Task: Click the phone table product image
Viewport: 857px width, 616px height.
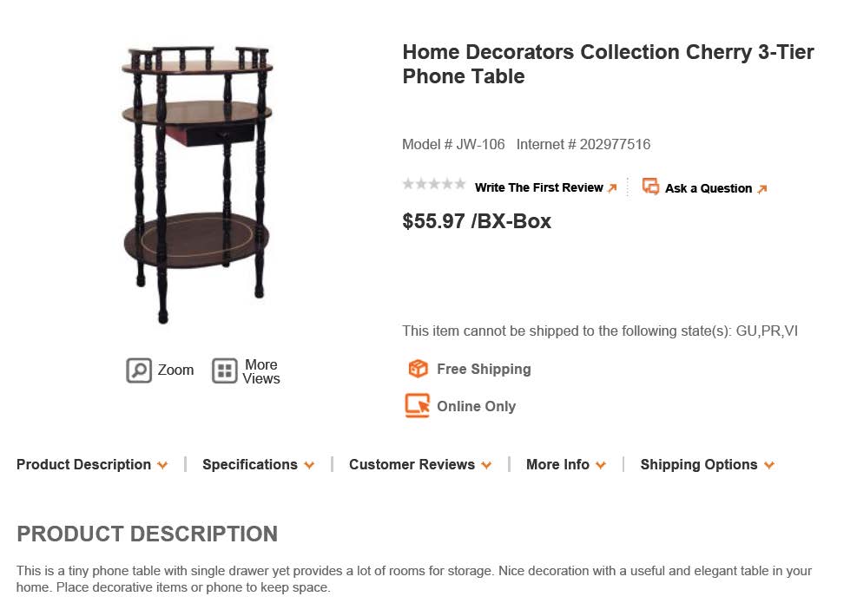Action: (x=197, y=185)
